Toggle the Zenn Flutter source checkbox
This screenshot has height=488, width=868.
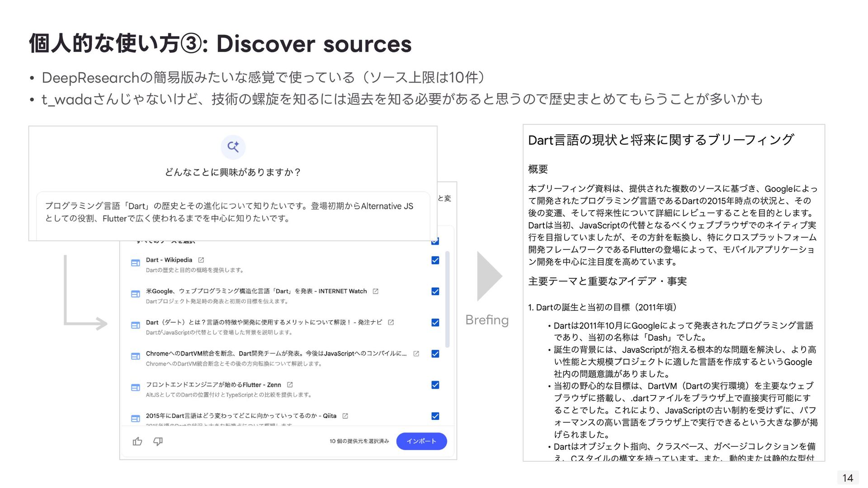tap(435, 385)
